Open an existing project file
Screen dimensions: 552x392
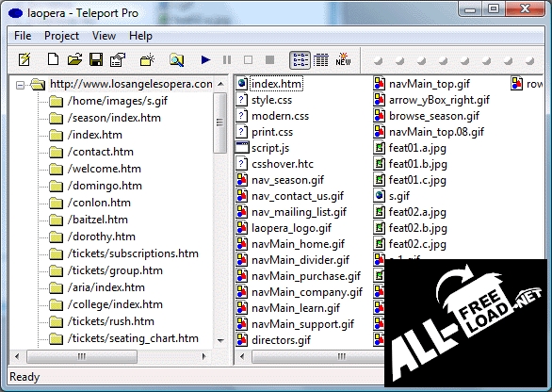click(x=74, y=59)
